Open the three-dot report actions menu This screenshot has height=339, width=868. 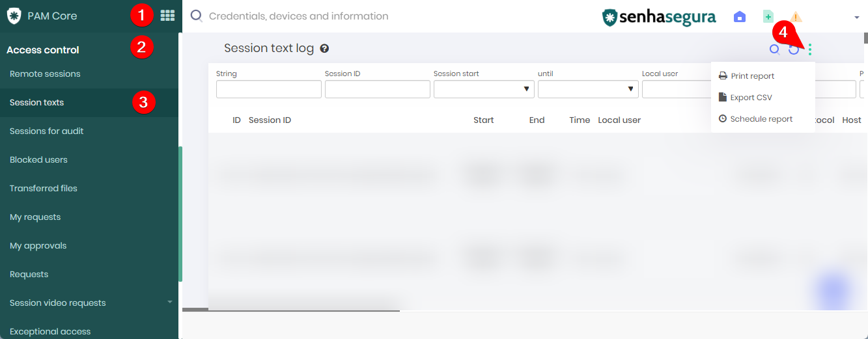pyautogui.click(x=810, y=49)
